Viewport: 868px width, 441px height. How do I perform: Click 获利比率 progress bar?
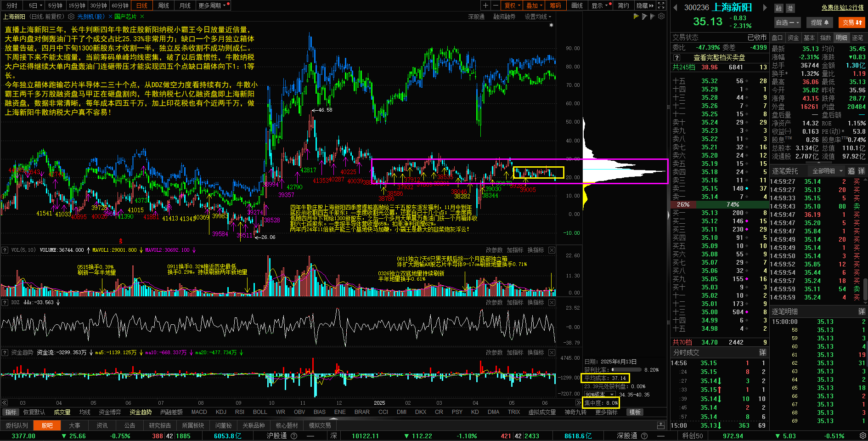pyautogui.click(x=626, y=369)
